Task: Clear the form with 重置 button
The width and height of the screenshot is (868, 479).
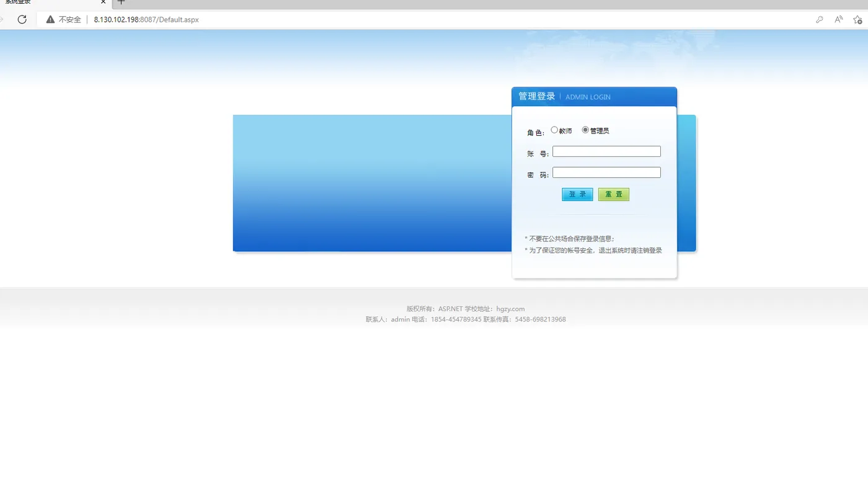Action: coord(614,194)
